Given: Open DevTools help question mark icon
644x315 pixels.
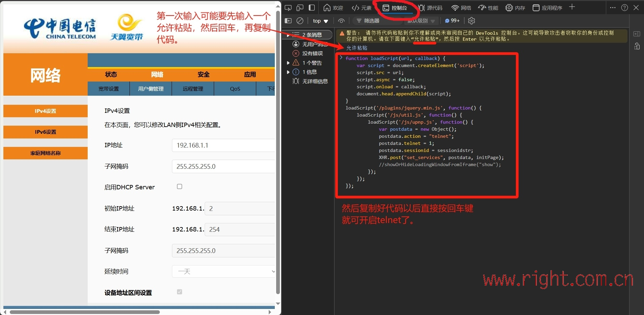Looking at the screenshot, I should coord(624,8).
